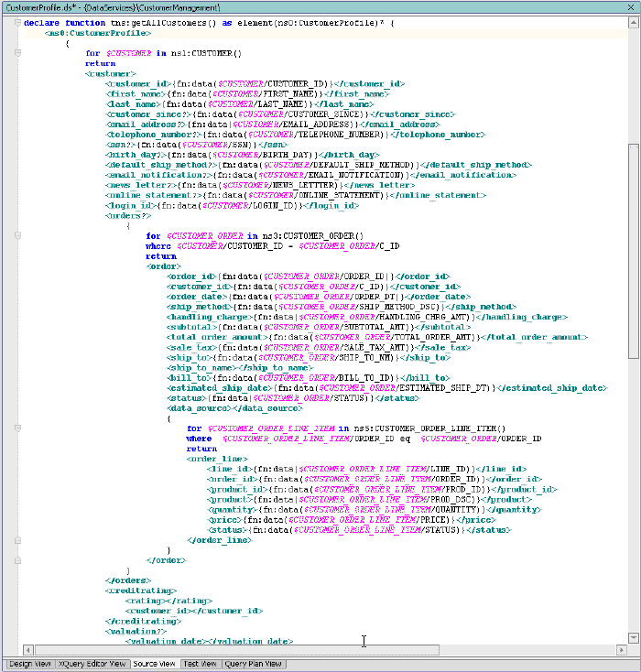Click the <quantity> element line
The height and width of the screenshot is (672, 641).
tap(375, 510)
